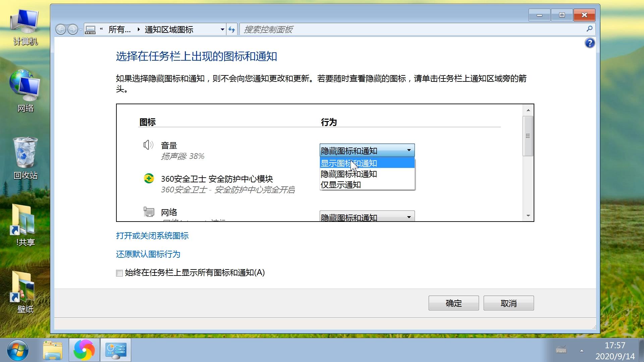Click the 网络 icon in the list
This screenshot has width=644, height=362.
click(149, 212)
